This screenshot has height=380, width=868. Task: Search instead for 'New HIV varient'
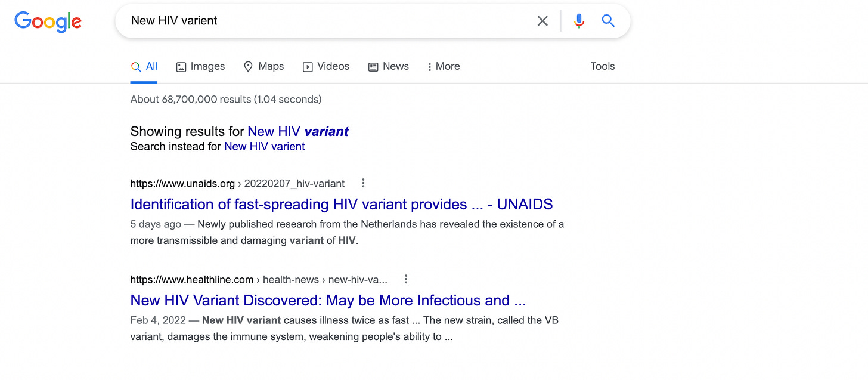coord(265,147)
